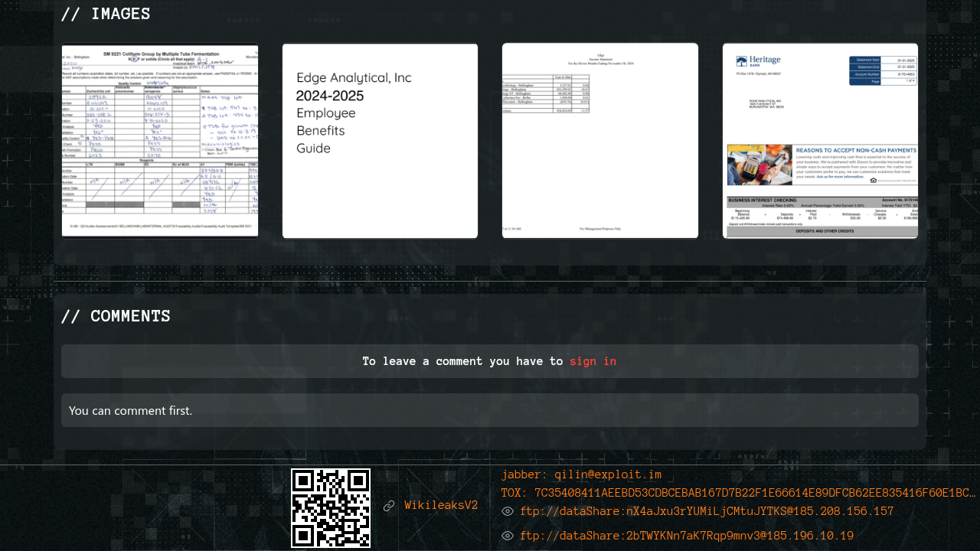Image resolution: width=980 pixels, height=551 pixels.
Task: Click the QR code in the footer
Action: [331, 508]
